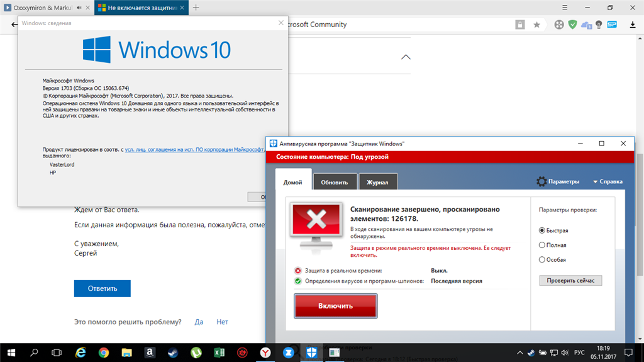
Task: Click the Steam tray icon
Action: point(531,353)
